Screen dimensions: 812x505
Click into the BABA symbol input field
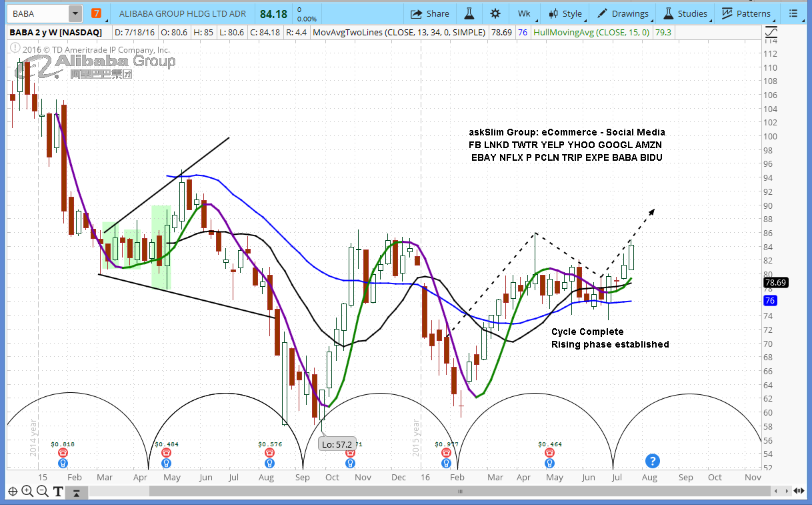click(38, 13)
